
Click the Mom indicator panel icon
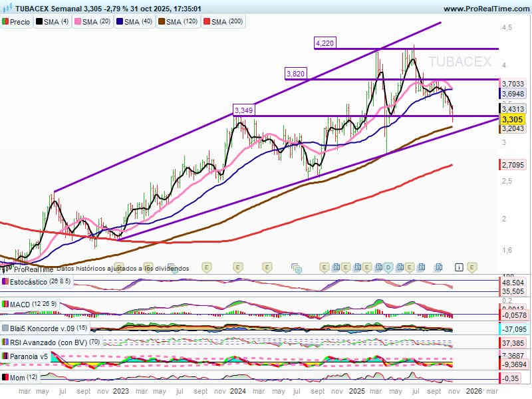tap(5, 378)
